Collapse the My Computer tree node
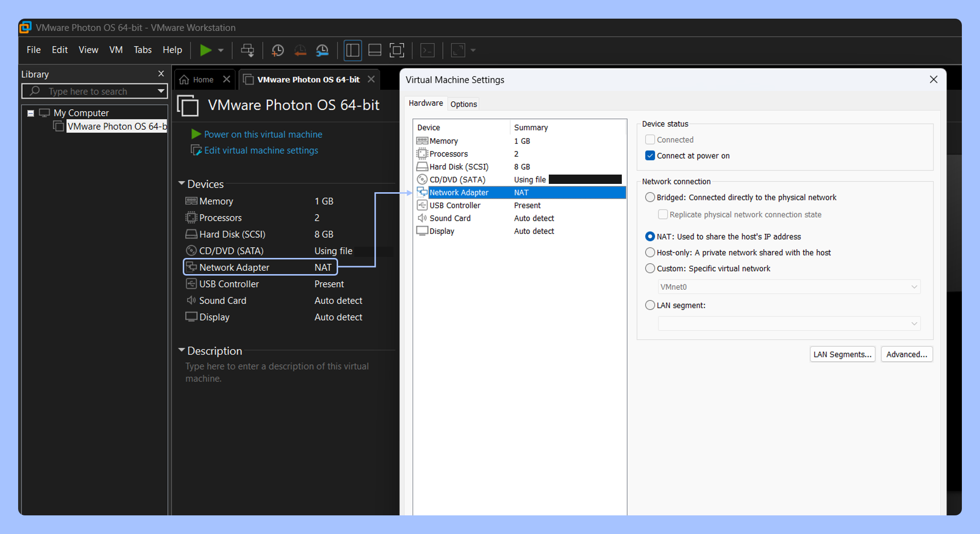This screenshot has width=980, height=534. tap(30, 113)
